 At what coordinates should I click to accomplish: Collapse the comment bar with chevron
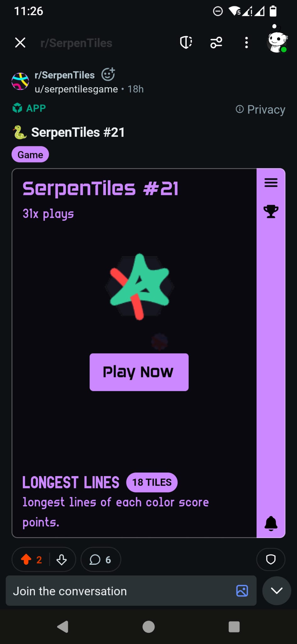pyautogui.click(x=277, y=591)
